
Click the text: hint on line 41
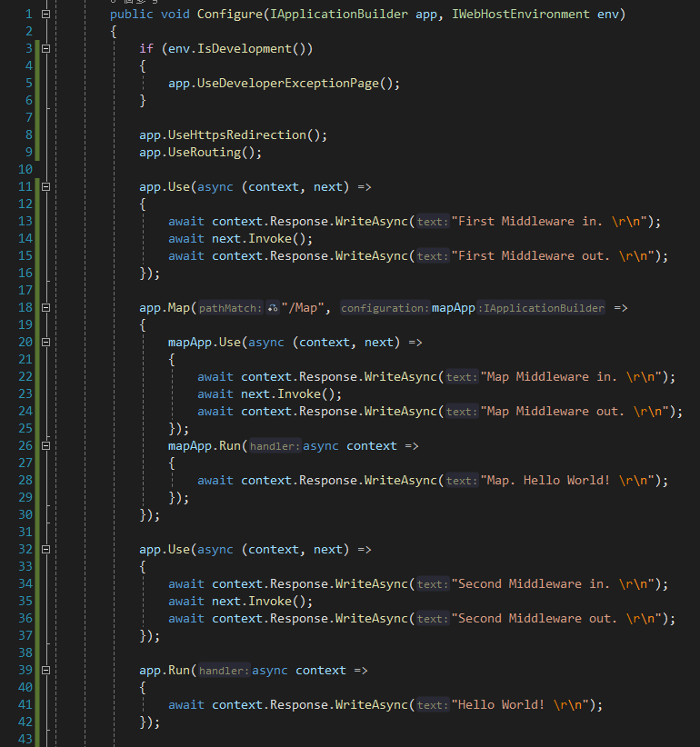(x=433, y=704)
